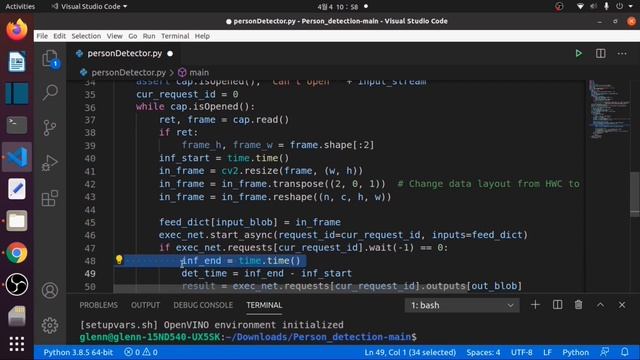Screen dimensions: 640x360
Task: Open the clock and calendar in top bar
Action: 338,7
